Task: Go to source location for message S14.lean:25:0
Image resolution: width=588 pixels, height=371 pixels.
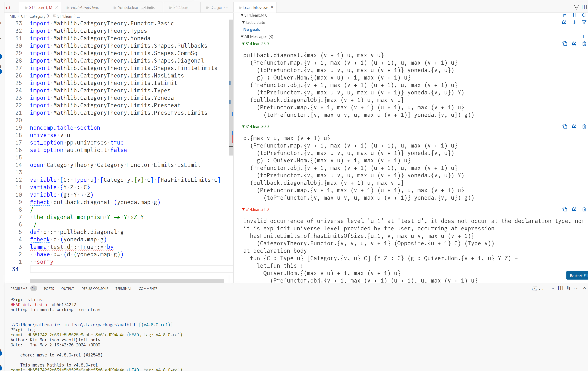Action: coord(564,44)
